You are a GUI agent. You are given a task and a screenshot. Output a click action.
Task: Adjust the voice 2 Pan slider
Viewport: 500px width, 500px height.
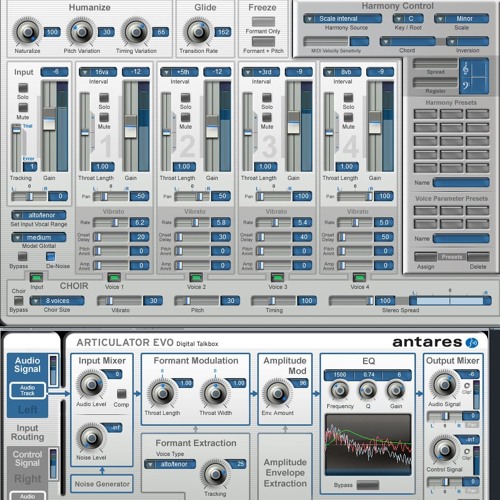(x=192, y=196)
